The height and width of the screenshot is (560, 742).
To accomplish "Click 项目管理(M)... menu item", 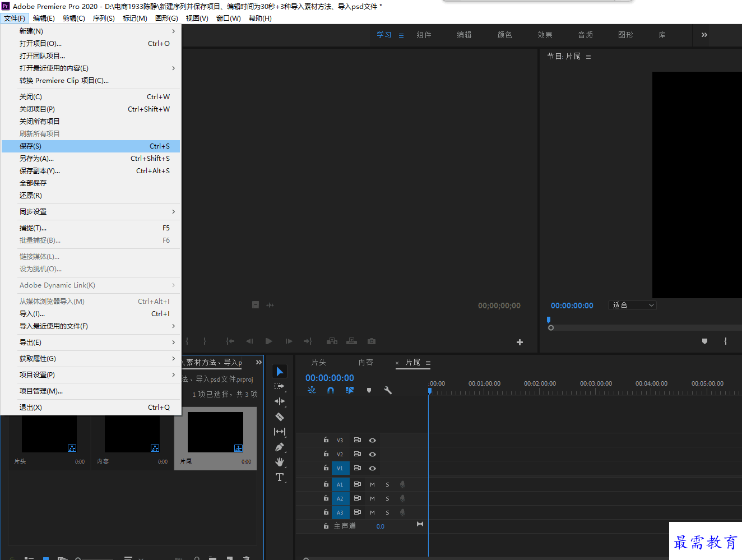I will 91,391.
